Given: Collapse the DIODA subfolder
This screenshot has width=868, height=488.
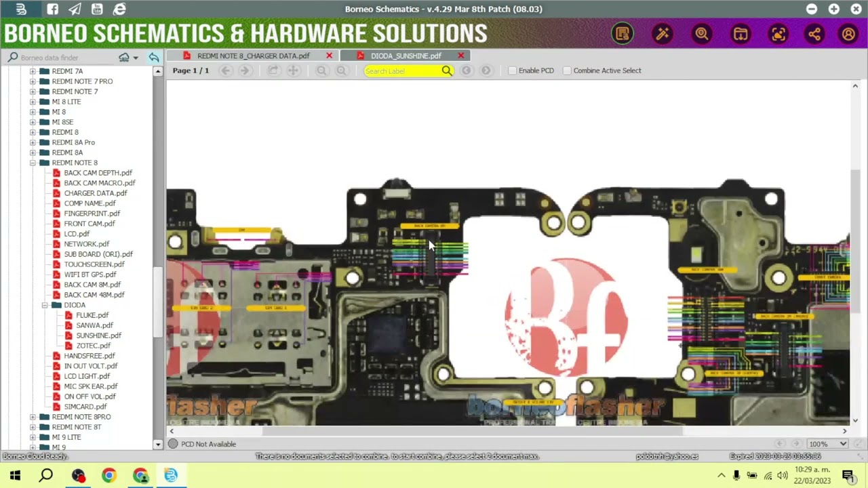Looking at the screenshot, I should (45, 305).
